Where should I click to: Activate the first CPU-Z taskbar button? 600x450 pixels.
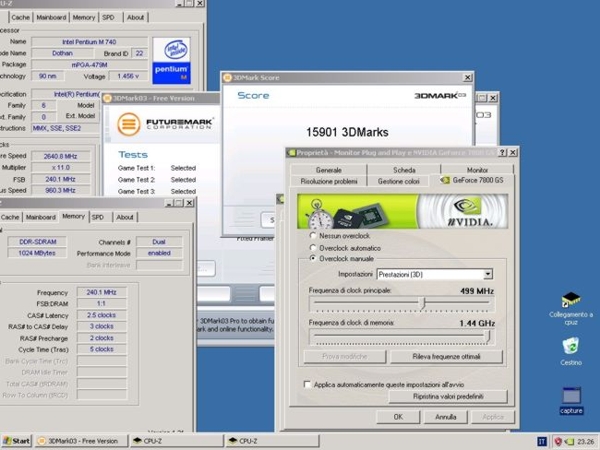176,441
